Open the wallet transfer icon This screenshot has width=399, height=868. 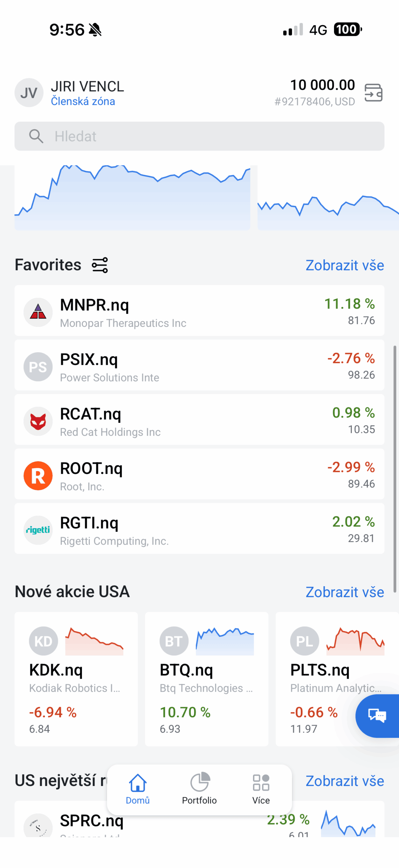(373, 93)
